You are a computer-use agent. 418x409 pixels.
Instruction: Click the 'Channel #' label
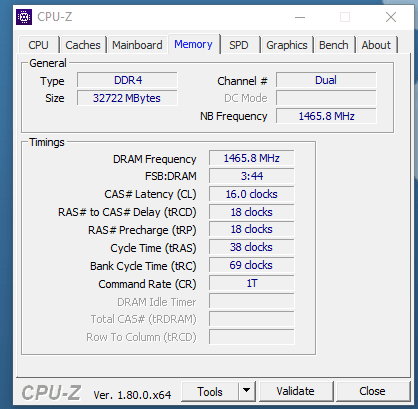click(x=242, y=81)
